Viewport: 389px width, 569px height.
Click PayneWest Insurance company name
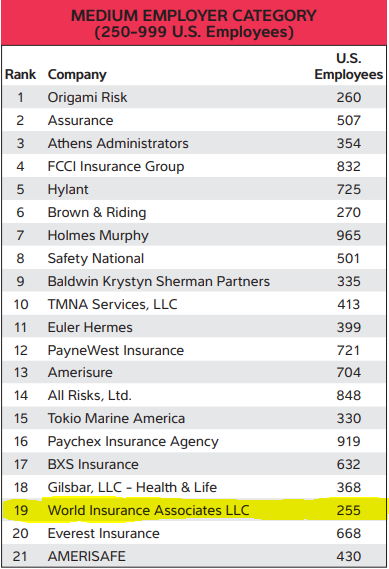tap(116, 351)
